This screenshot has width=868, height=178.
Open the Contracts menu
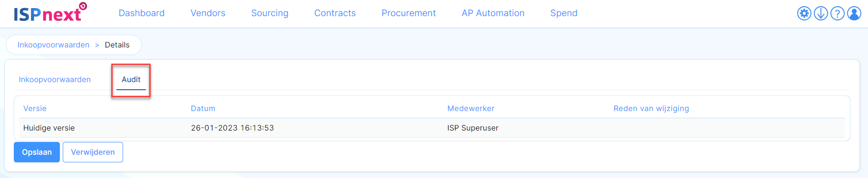coord(335,13)
